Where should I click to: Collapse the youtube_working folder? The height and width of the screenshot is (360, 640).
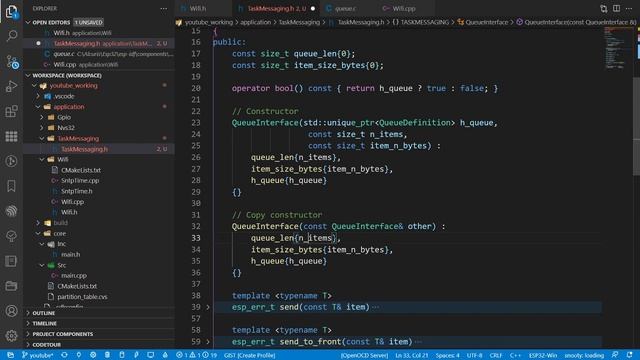[35, 86]
